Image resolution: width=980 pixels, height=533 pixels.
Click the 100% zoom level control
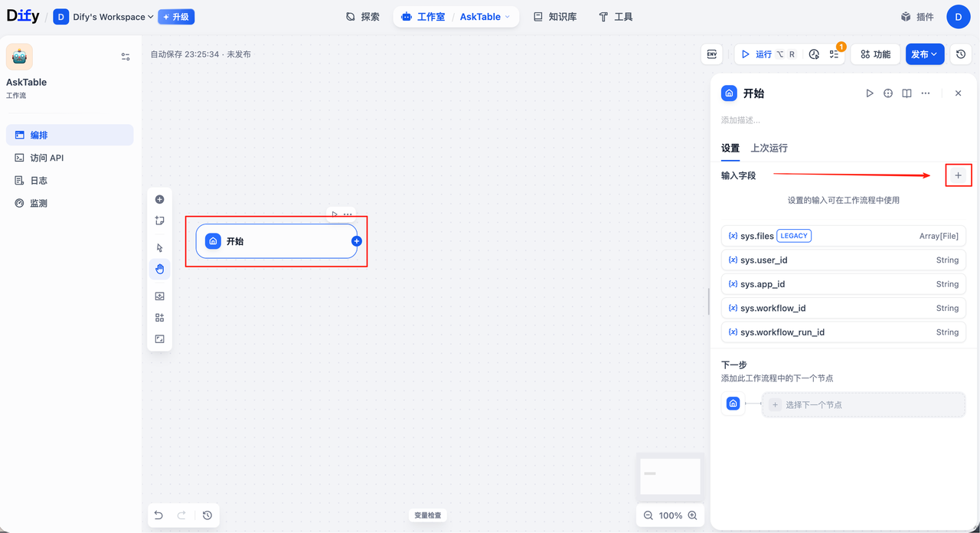pos(670,515)
